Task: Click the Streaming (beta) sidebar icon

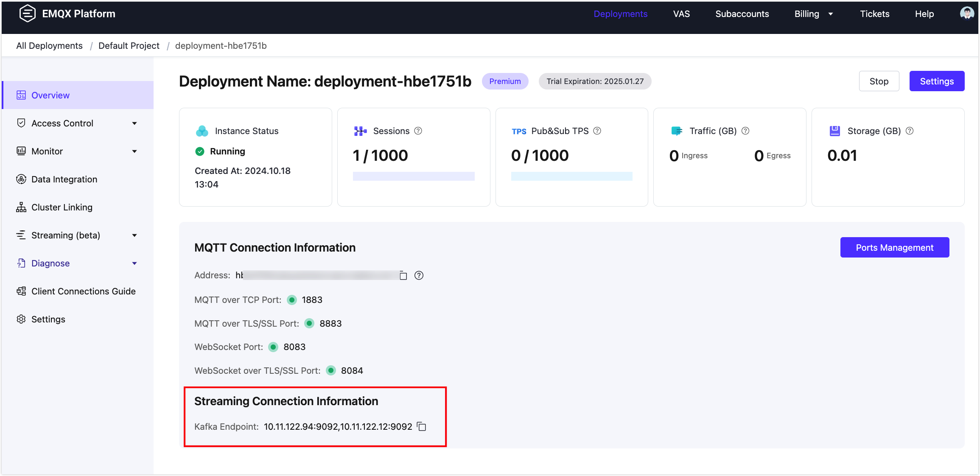Action: [21, 235]
